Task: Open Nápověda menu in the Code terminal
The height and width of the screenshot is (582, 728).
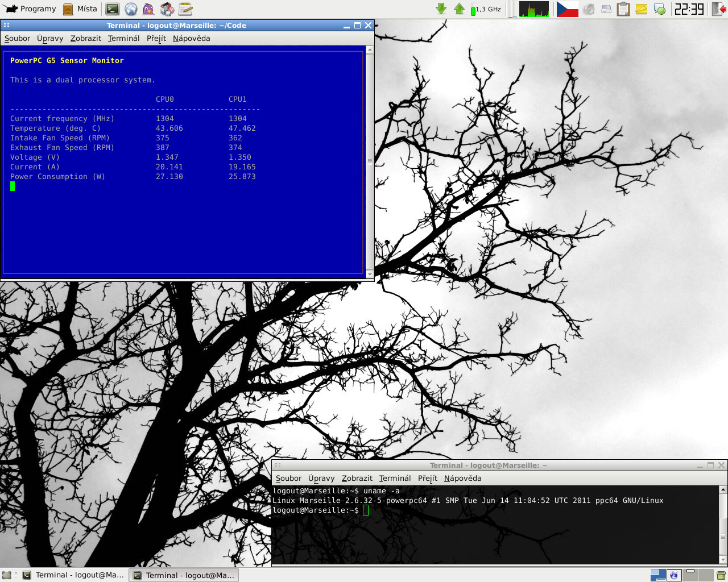Action: [x=191, y=38]
